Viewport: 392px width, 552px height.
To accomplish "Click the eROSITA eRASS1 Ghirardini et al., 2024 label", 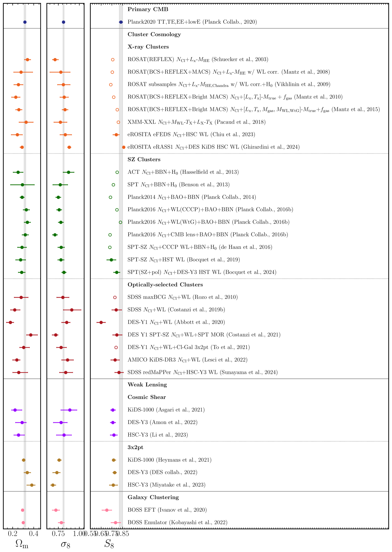I will [x=214, y=147].
